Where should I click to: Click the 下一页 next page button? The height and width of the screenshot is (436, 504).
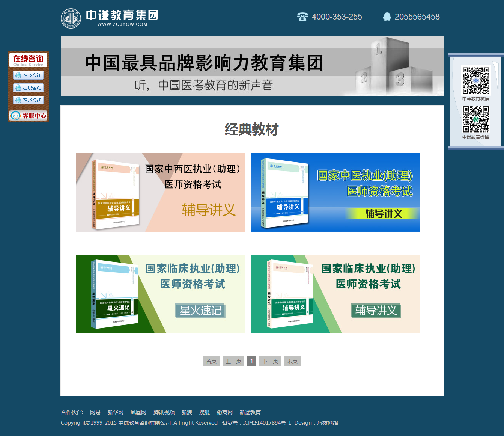[270, 361]
